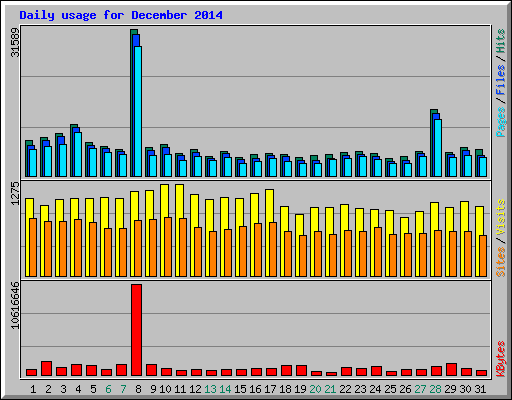This screenshot has width=512, height=400.
Task: Click the 'KBytes' legend label
Action: click(x=500, y=359)
